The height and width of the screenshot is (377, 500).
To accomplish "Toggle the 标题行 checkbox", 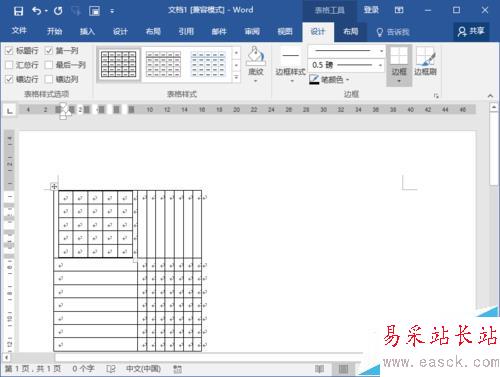I will (9, 51).
